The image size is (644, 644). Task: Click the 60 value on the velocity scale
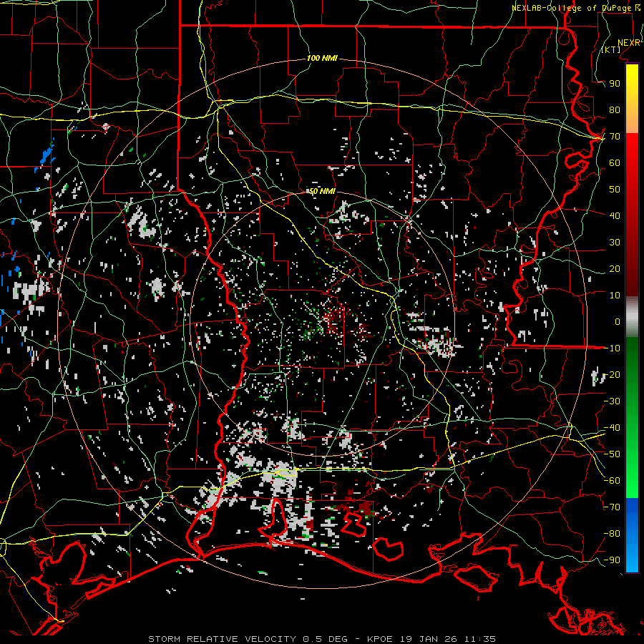click(615, 162)
